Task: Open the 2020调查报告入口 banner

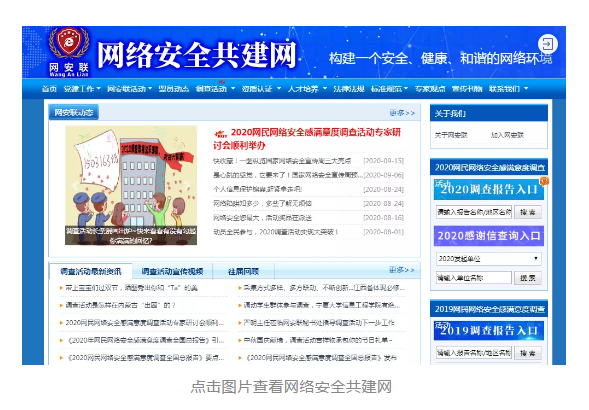Action: pyautogui.click(x=489, y=189)
